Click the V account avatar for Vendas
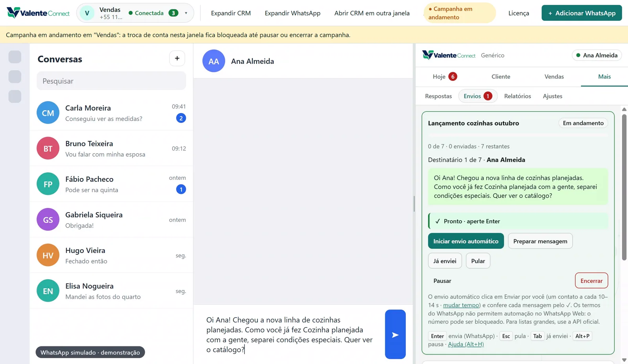Image resolution: width=628 pixels, height=364 pixels. 87,13
